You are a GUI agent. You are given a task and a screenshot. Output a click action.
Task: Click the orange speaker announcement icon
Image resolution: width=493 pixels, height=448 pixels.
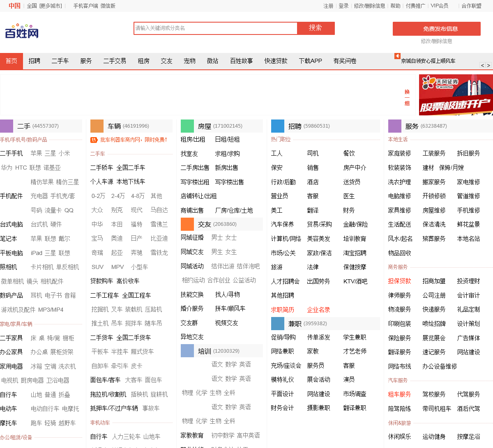pos(397,56)
